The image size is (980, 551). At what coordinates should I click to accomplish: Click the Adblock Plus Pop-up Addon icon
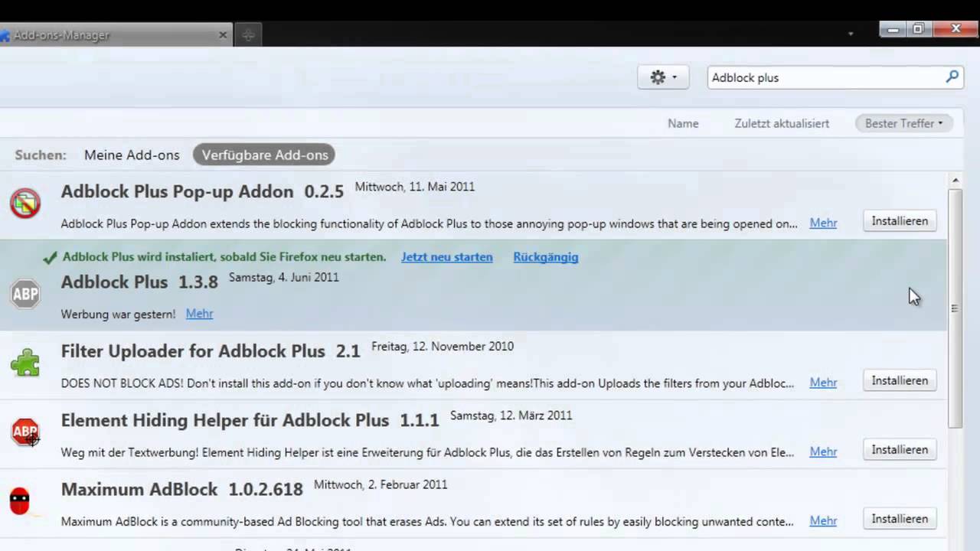[x=25, y=203]
